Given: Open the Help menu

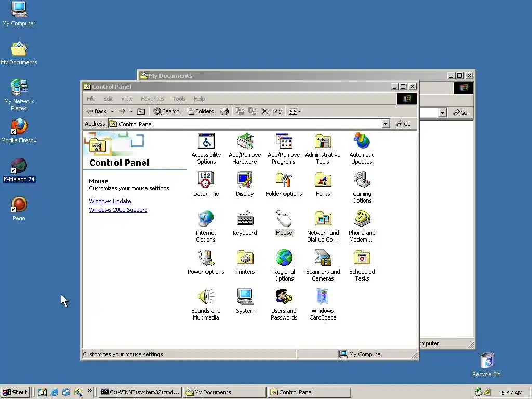Looking at the screenshot, I should pyautogui.click(x=199, y=99).
